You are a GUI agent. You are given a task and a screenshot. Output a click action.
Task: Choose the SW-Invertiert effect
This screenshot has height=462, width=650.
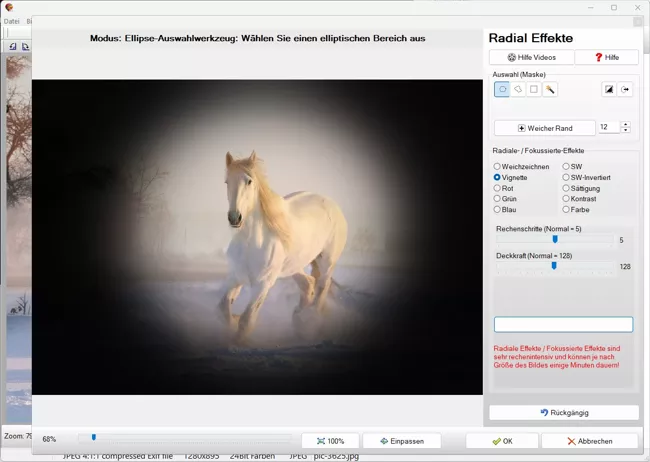tap(566, 177)
